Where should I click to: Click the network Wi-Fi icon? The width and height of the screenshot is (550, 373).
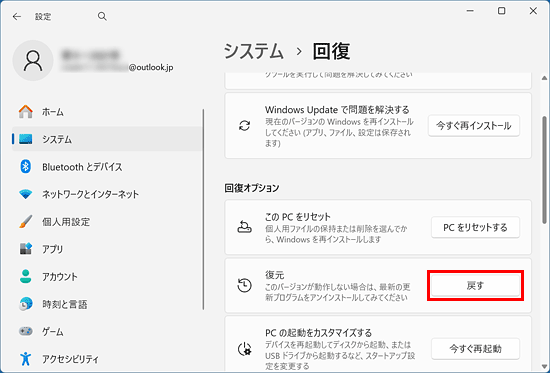click(x=26, y=194)
